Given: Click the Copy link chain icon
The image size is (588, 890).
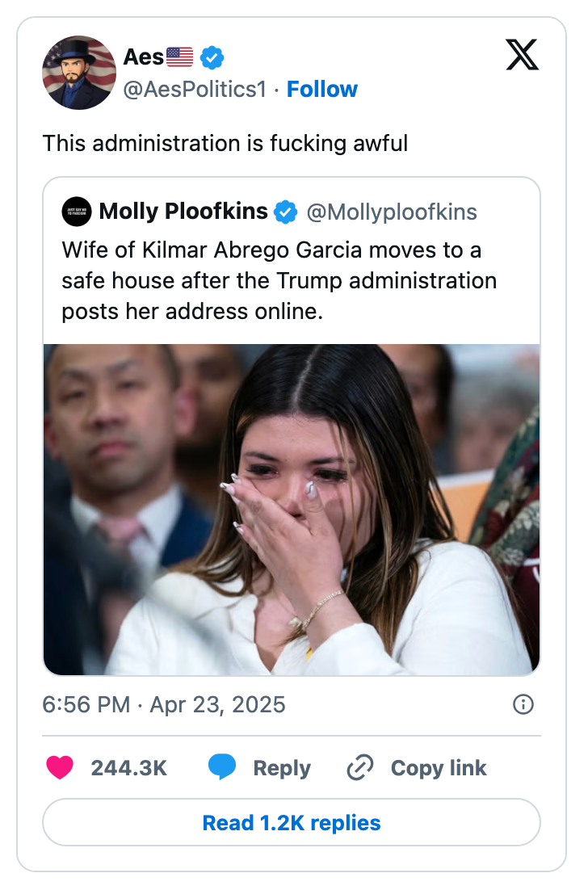Looking at the screenshot, I should click(x=361, y=768).
